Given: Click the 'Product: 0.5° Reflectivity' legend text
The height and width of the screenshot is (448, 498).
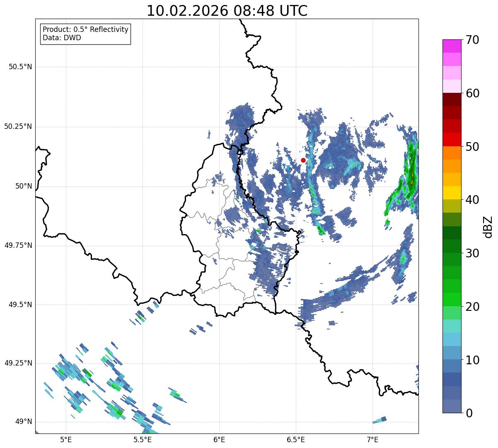Looking at the screenshot, I should click(x=85, y=29).
